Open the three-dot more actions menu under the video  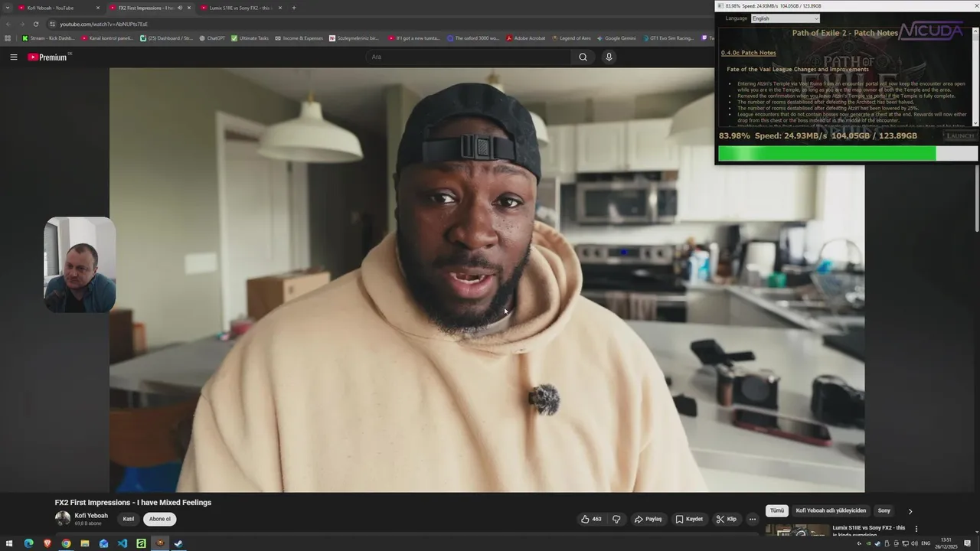click(x=752, y=519)
